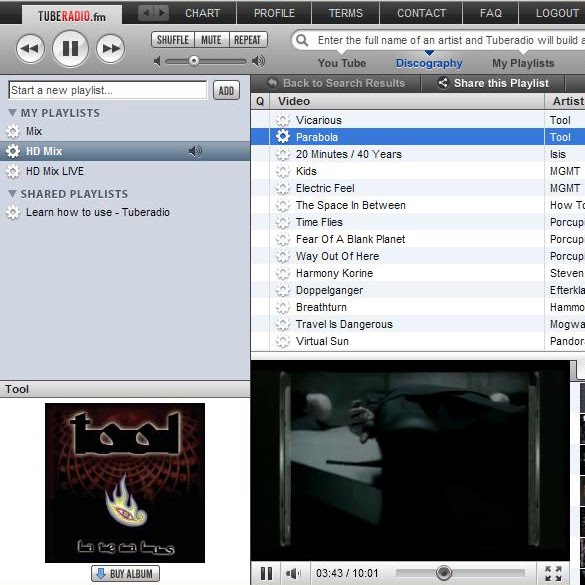This screenshot has width=585, height=585.
Task: Click LOGOUT in the top menu
Action: click(x=557, y=13)
